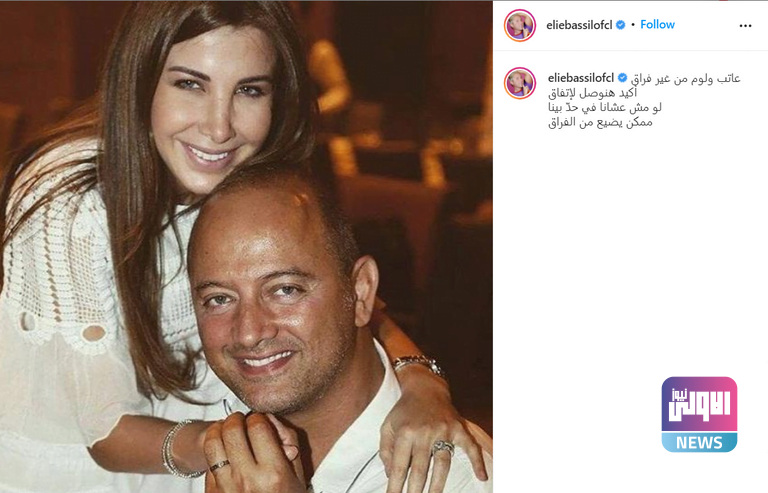This screenshot has width=768, height=493.
Task: Open the profile avatar in the post header
Action: click(x=520, y=25)
